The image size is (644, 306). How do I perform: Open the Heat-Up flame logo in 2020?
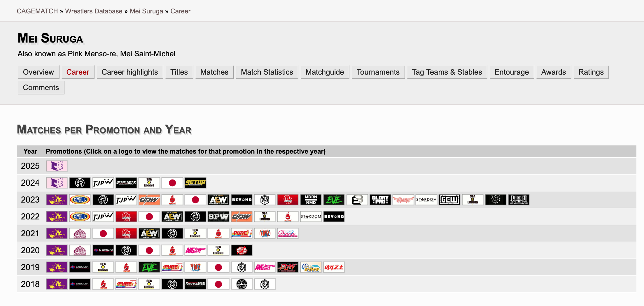pos(172,250)
